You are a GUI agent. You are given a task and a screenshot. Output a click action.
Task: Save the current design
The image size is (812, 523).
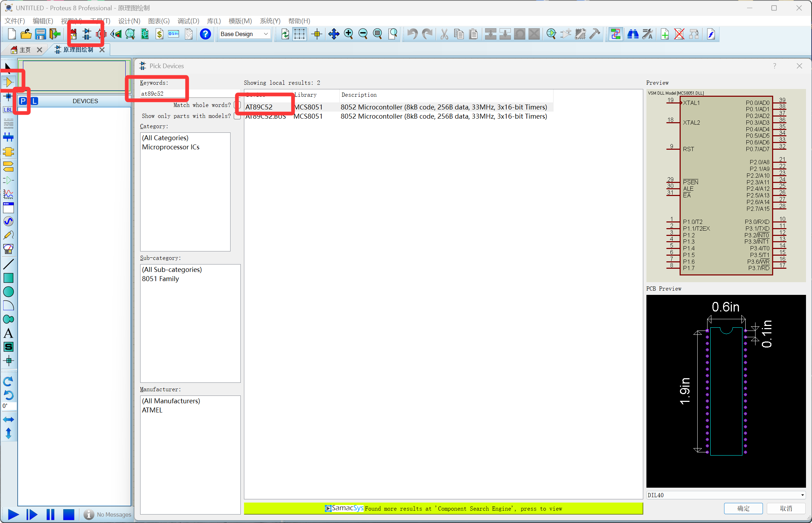click(41, 34)
